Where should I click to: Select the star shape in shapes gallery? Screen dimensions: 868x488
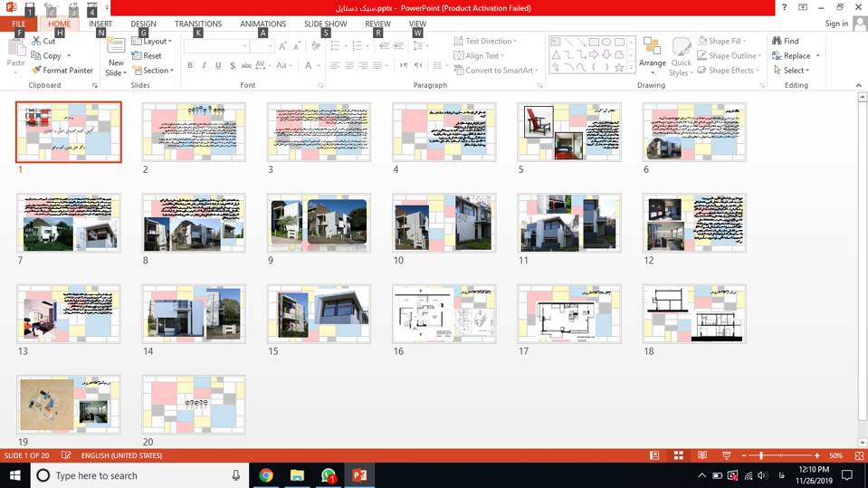click(x=619, y=68)
